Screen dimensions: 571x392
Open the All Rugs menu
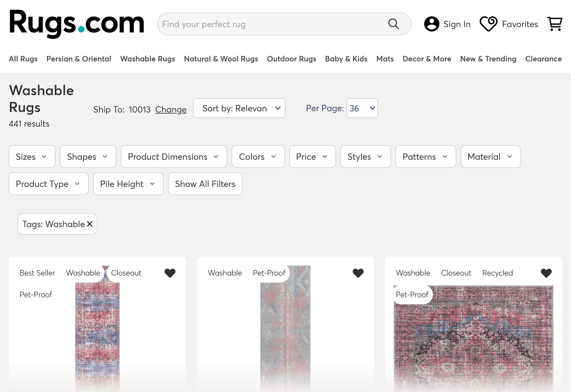23,59
